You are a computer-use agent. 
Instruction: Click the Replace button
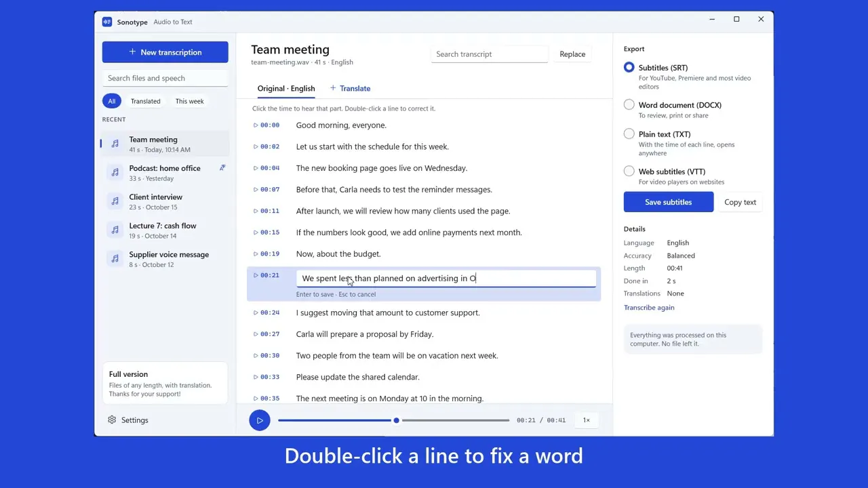click(x=572, y=54)
